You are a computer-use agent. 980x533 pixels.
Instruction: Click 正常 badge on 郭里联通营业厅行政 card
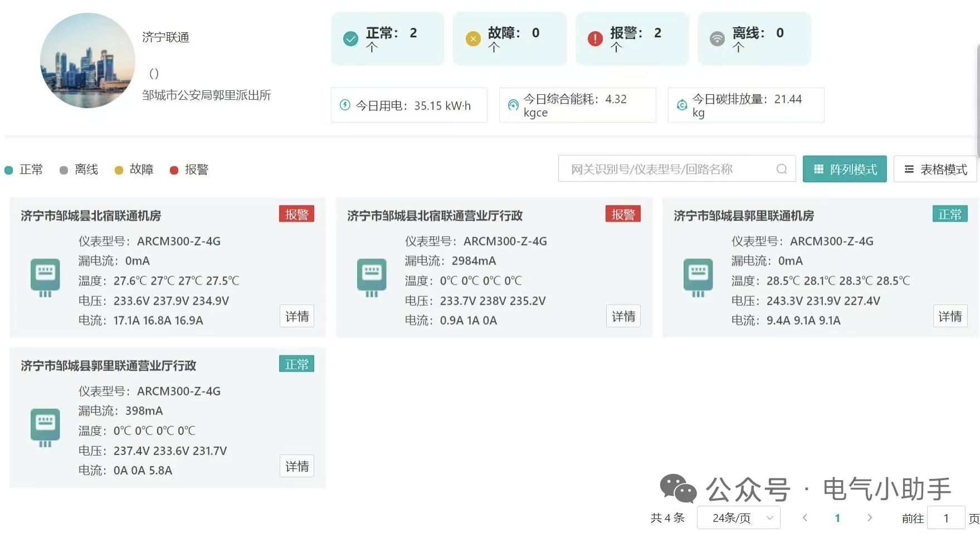tap(297, 364)
